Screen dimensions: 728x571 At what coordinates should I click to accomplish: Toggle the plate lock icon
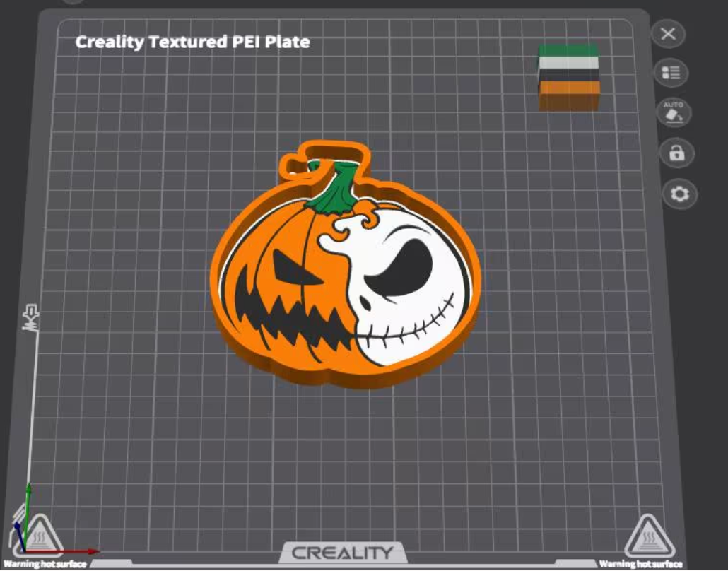tap(677, 153)
